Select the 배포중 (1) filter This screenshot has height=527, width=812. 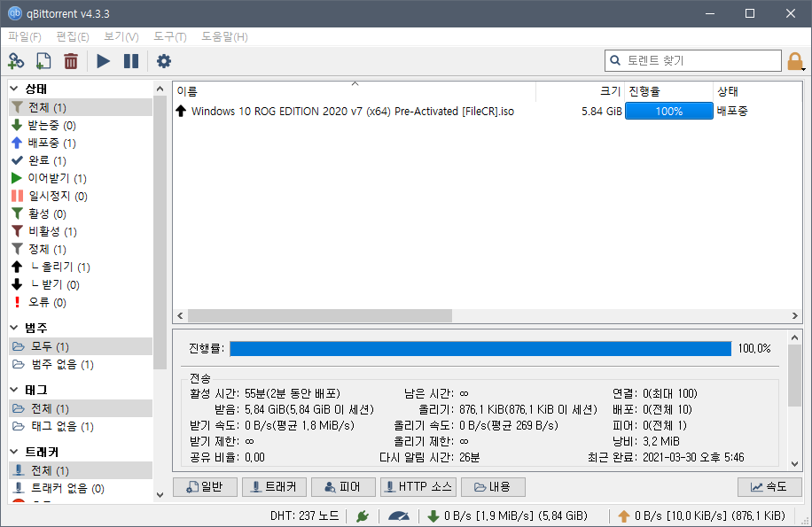click(81, 143)
